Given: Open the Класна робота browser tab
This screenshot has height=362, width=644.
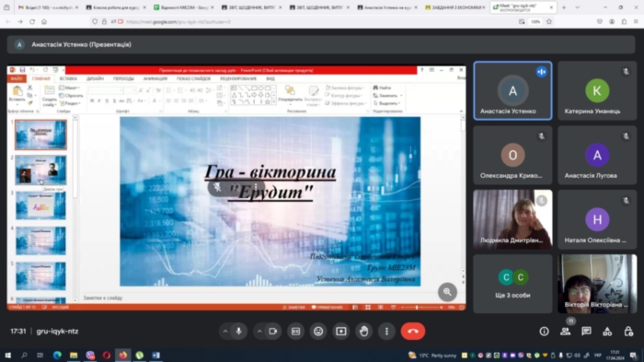Looking at the screenshot, I should (x=116, y=7).
